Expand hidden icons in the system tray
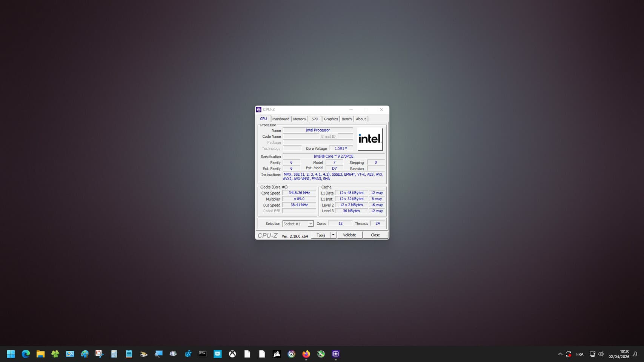 coord(560,354)
